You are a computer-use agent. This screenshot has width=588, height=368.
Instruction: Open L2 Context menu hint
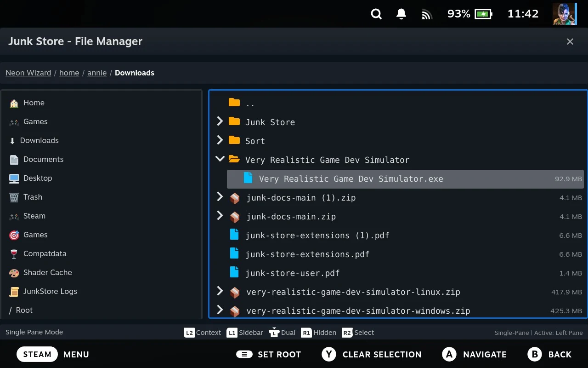(x=203, y=333)
